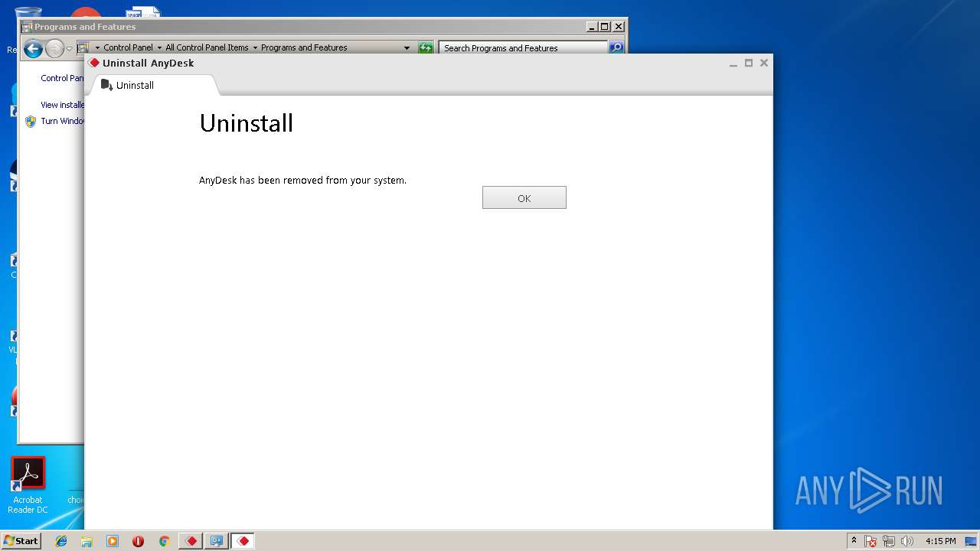The width and height of the screenshot is (980, 551).
Task: Switch to Control Panel taskbar item
Action: [x=217, y=541]
